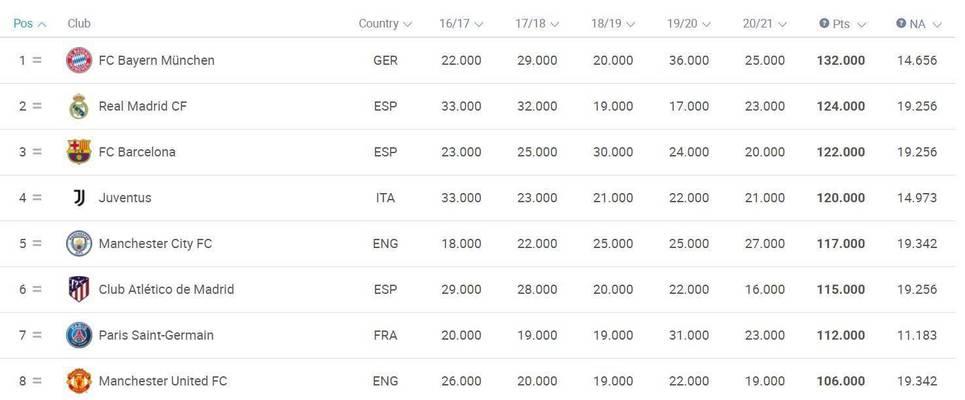This screenshot has height=400, width=965.
Task: Sort by the 17/18 season header
Action: pos(537,23)
